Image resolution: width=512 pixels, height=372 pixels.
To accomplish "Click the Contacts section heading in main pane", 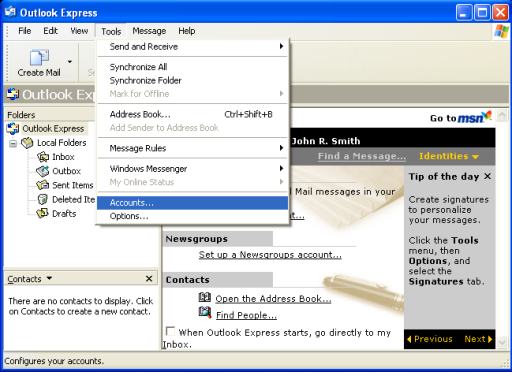I will [187, 280].
